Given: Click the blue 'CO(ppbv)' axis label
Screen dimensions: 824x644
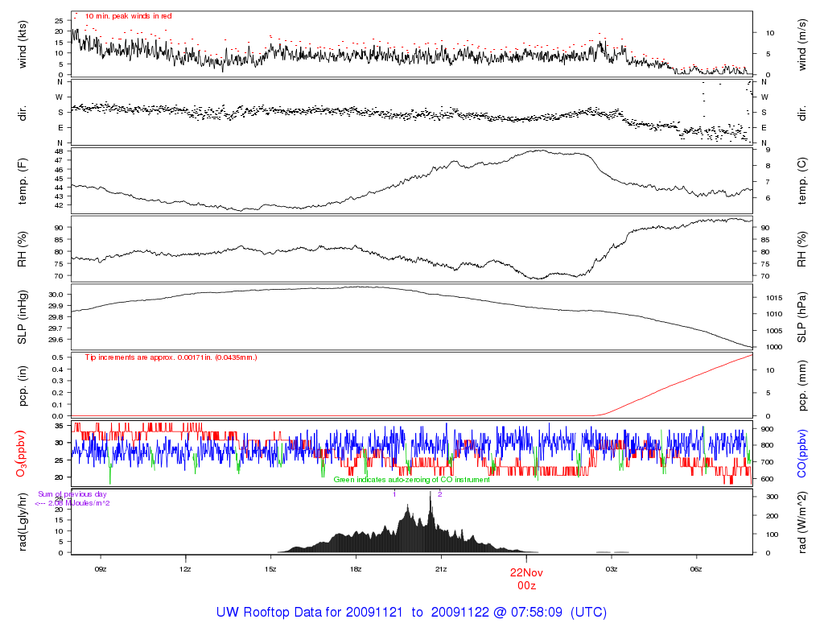Looking at the screenshot, I should coord(801,454).
